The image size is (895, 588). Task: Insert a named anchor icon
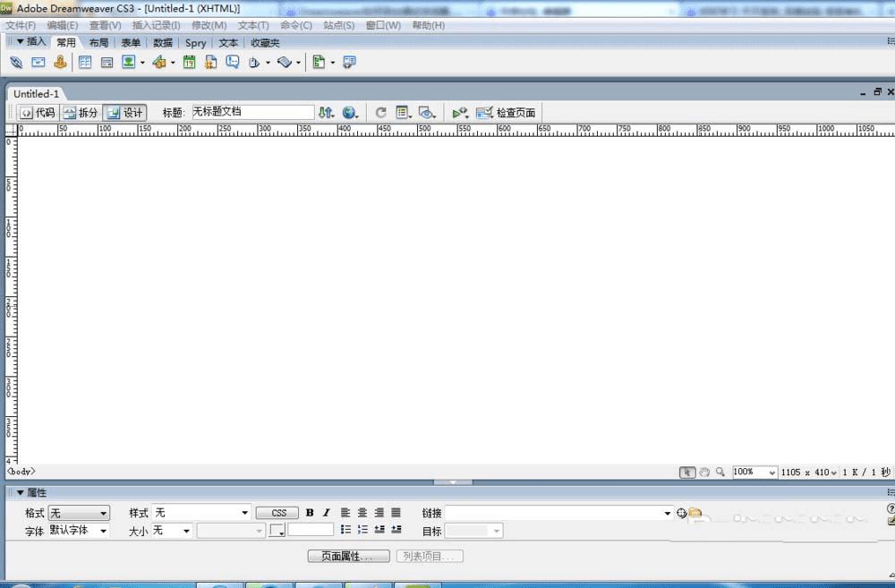point(60,63)
